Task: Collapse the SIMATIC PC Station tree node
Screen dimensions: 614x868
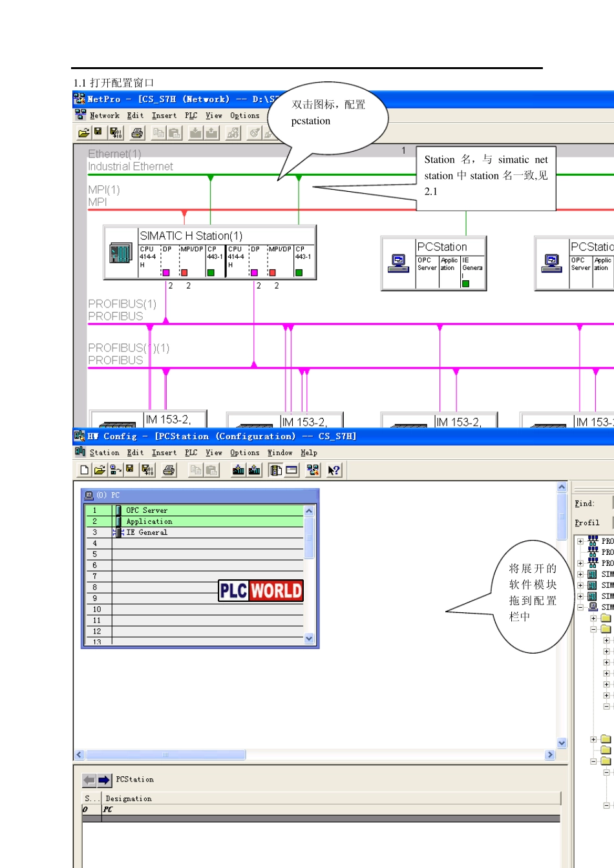Action: pos(580,607)
